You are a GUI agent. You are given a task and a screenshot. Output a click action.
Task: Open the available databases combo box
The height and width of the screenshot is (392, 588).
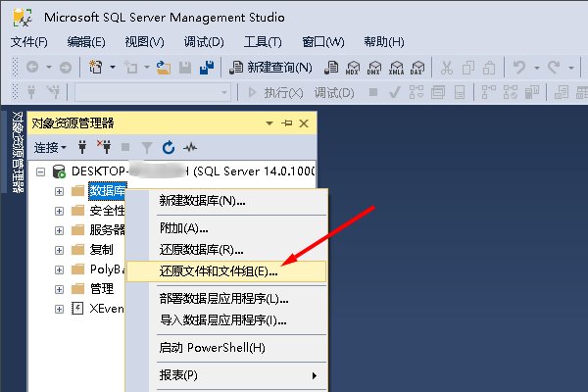coord(153,92)
